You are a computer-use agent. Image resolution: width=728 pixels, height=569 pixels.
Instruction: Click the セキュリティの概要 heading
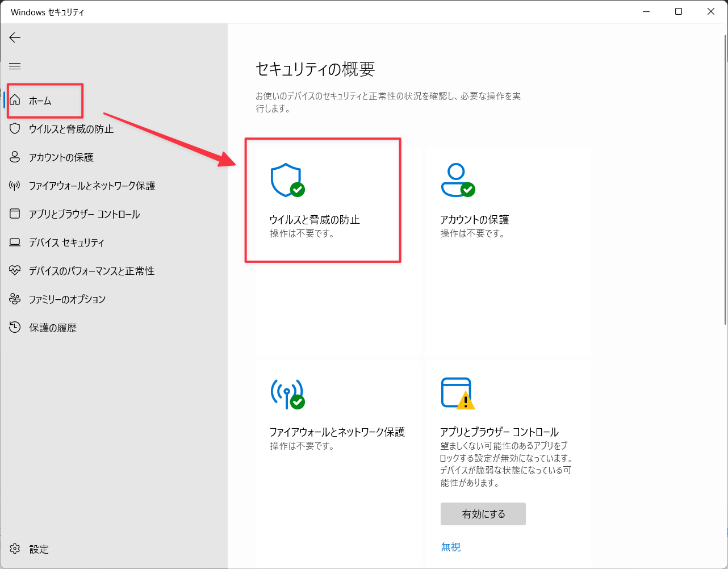(x=315, y=69)
